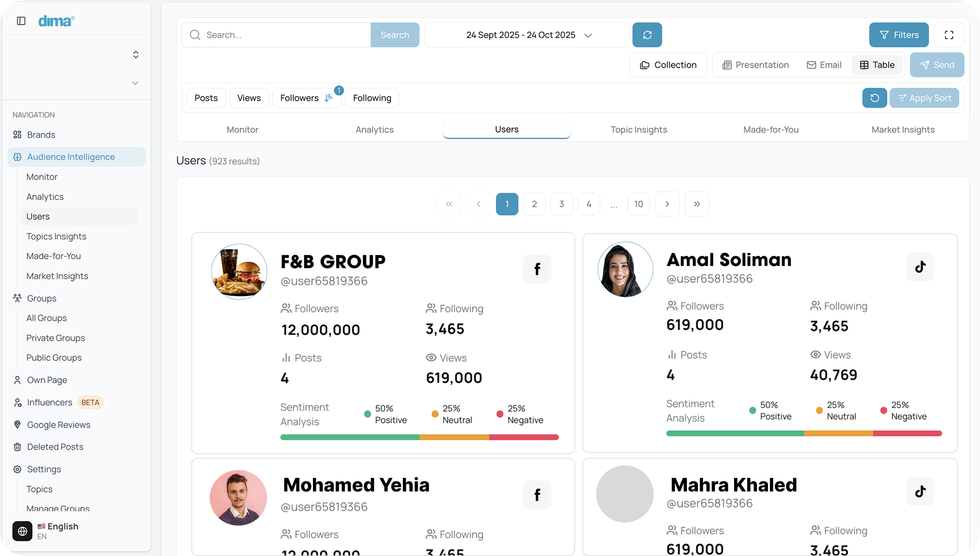Reset sorting with the undo arrow icon
The width and height of the screenshot is (980, 556).
tap(874, 98)
